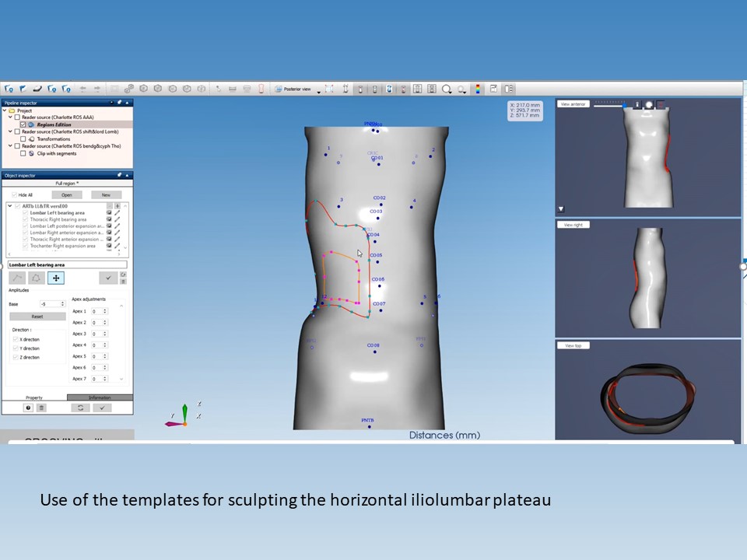Viewport: 747px width, 560px height.
Task: Toggle the Clip with segments checkbox
Action: point(23,154)
